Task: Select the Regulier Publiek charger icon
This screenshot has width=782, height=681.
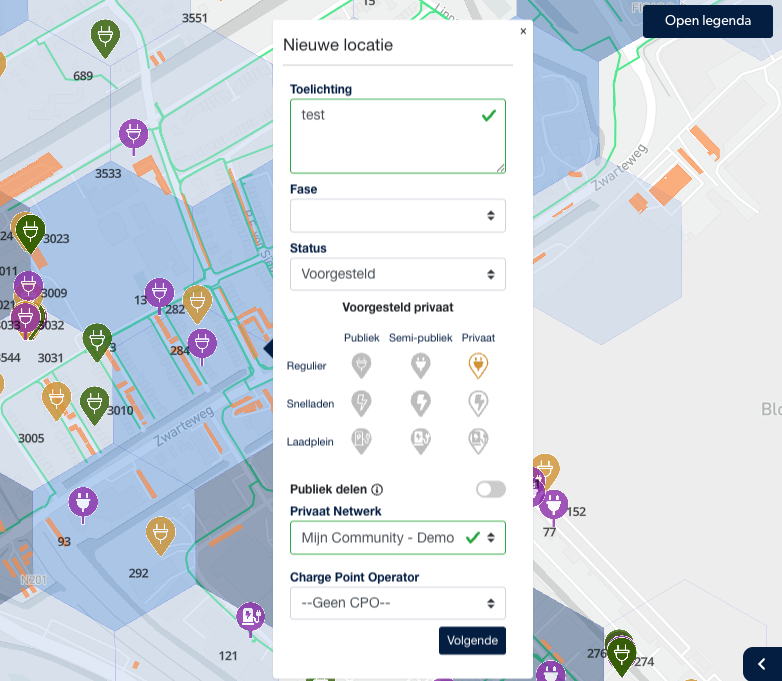Action: (x=361, y=366)
